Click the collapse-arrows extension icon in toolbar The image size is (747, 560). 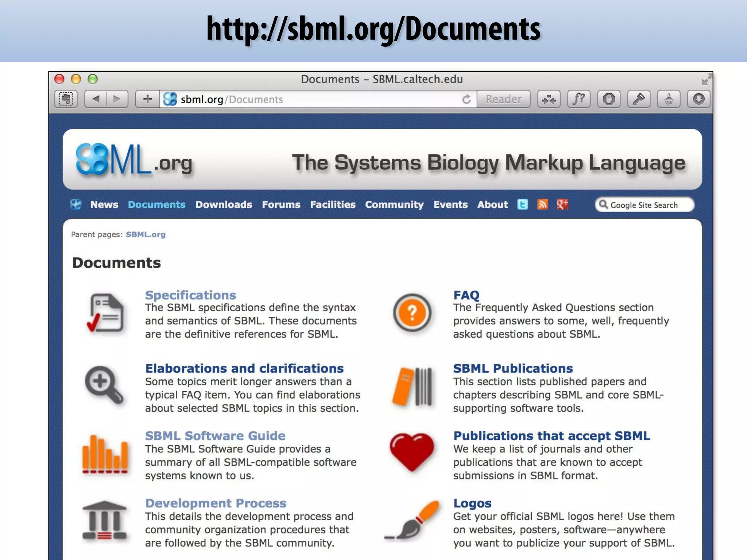pos(549,99)
